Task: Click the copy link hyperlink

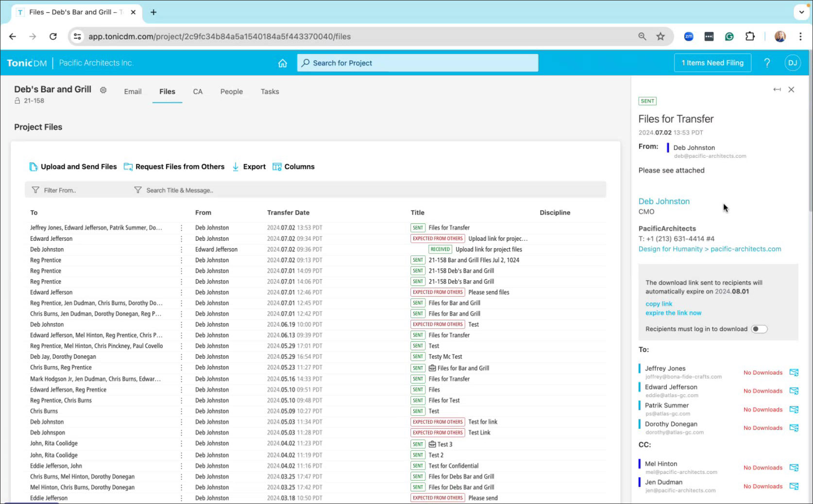Action: pyautogui.click(x=659, y=304)
